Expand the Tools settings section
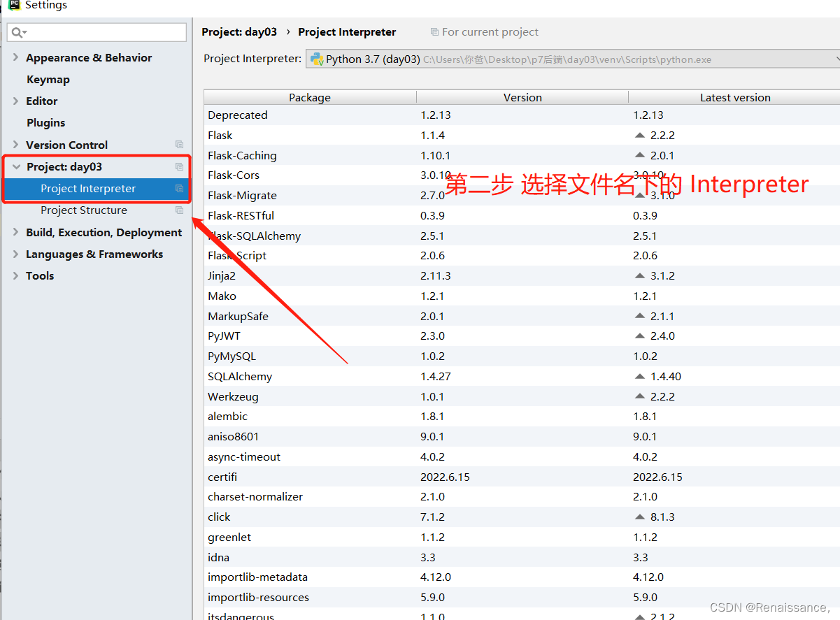 [15, 275]
